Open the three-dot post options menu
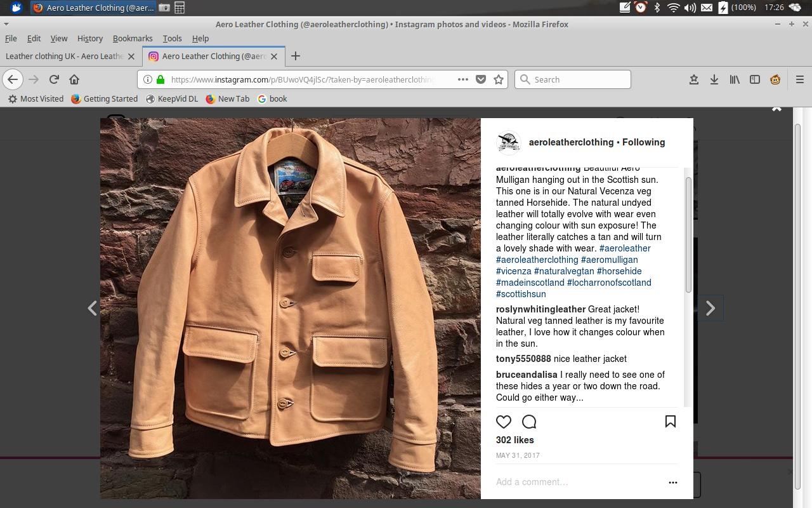The height and width of the screenshot is (508, 812). click(672, 482)
